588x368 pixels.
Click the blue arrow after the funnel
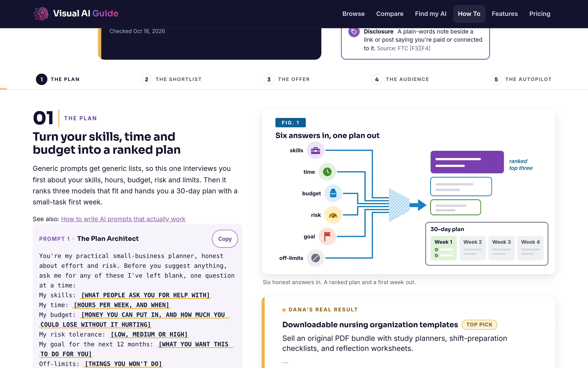coord(418,205)
